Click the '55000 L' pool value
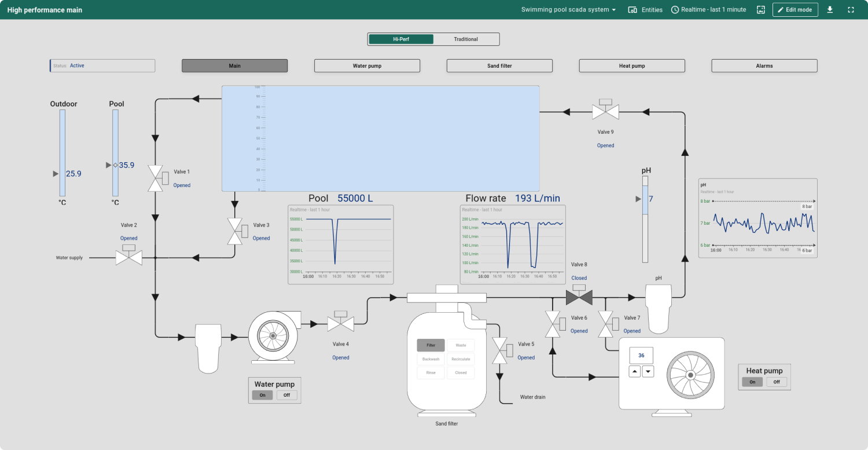Screen dimensions: 868x450 pyautogui.click(x=355, y=198)
